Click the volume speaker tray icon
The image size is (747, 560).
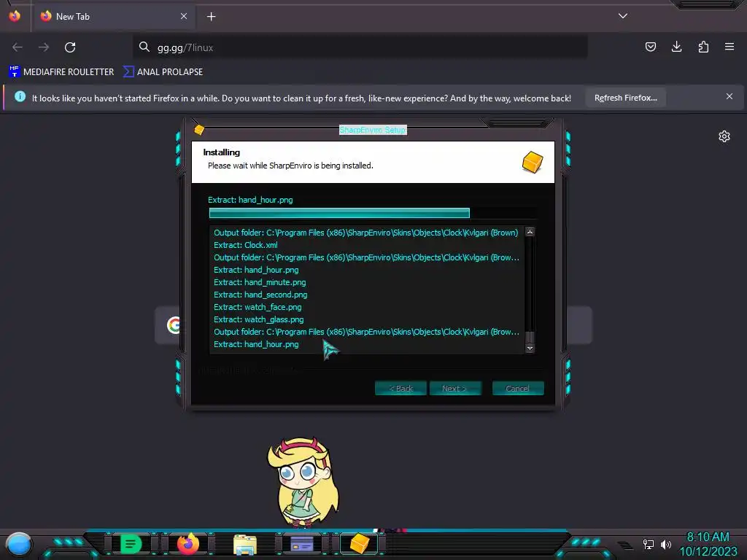[x=665, y=544]
